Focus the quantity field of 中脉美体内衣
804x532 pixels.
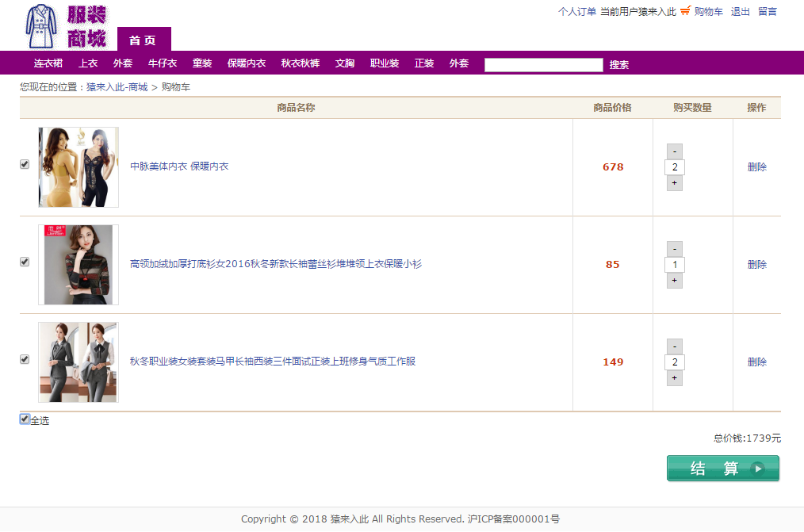pyautogui.click(x=675, y=167)
